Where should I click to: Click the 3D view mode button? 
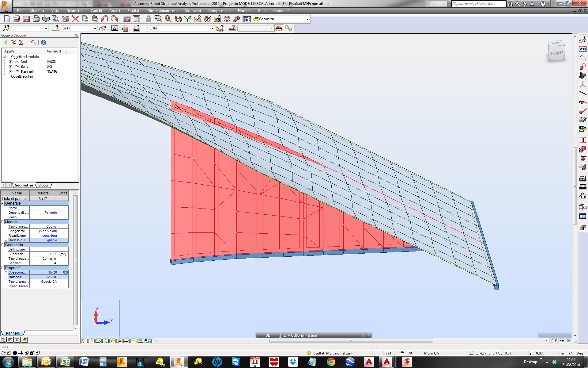[268, 335]
